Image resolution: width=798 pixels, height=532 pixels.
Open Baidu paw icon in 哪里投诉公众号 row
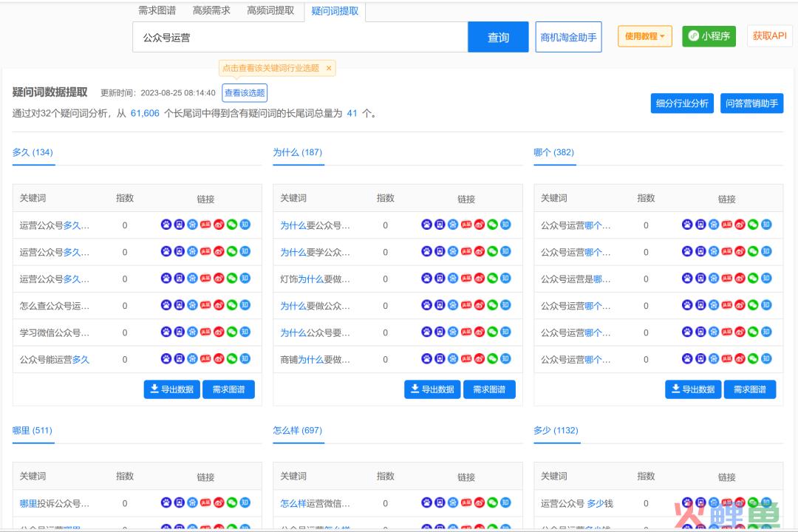point(166,502)
